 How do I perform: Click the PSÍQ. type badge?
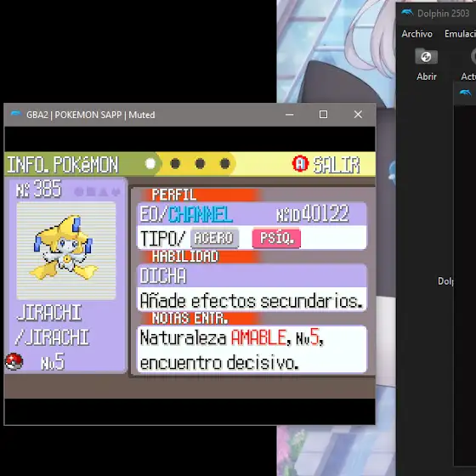coord(276,238)
